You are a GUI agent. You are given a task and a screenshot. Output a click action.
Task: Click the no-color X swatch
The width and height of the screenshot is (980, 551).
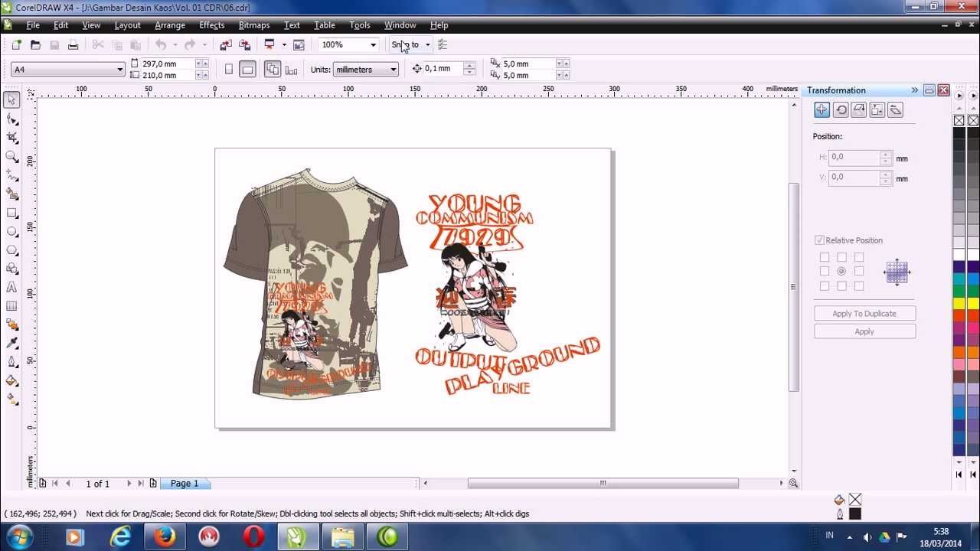coord(959,121)
